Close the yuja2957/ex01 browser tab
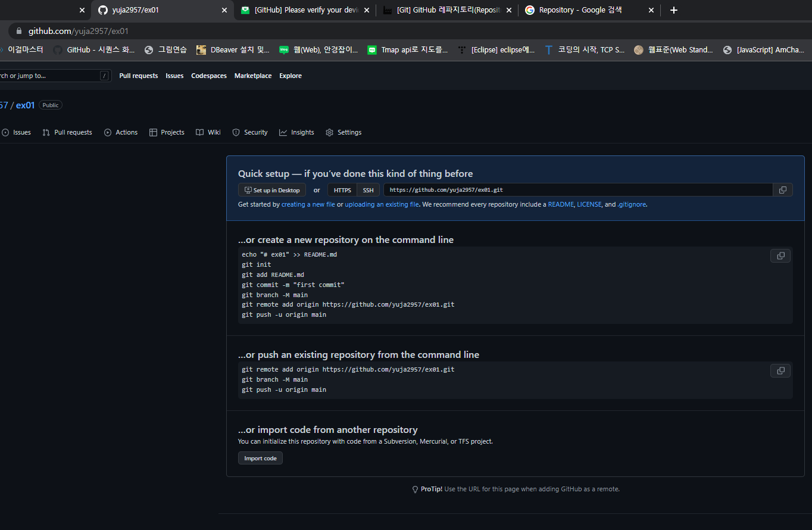This screenshot has width=812, height=530. click(x=224, y=10)
